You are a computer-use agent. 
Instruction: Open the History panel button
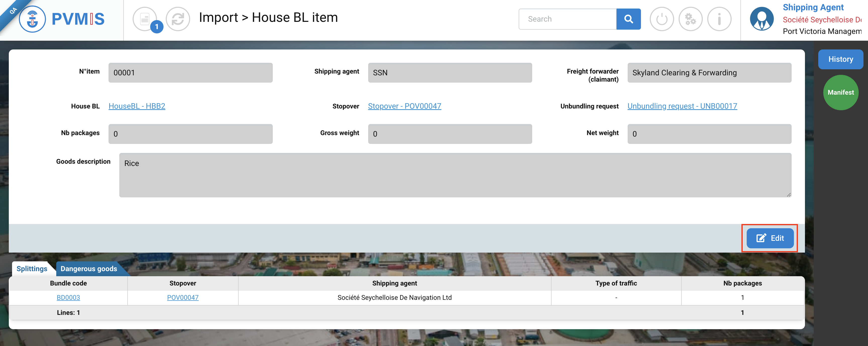(840, 59)
